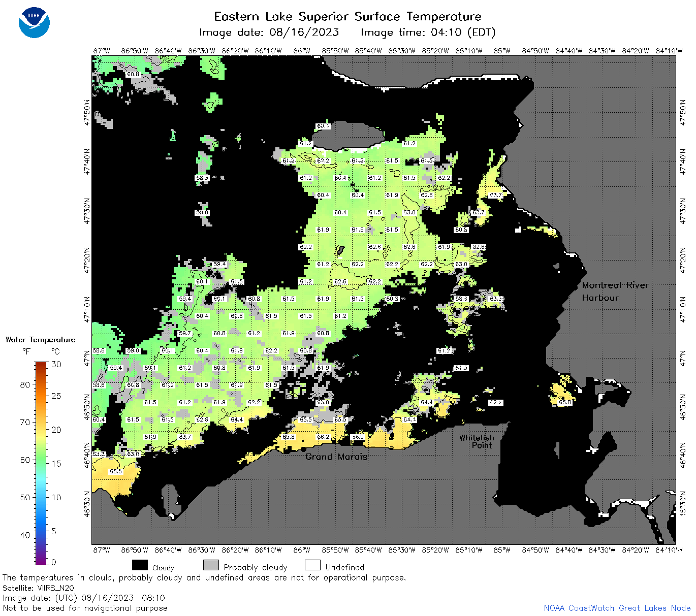
Task: Click the Grand Marais place name
Action: pyautogui.click(x=336, y=457)
